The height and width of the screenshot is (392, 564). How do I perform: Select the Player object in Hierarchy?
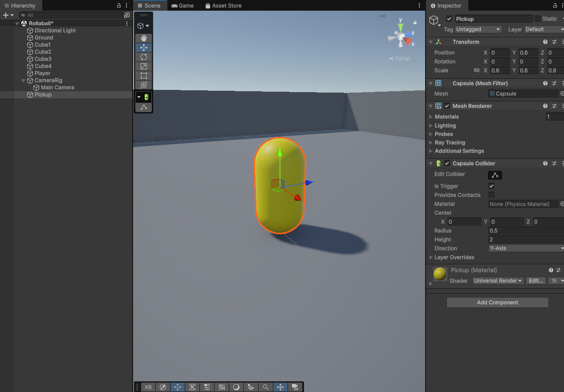[x=42, y=73]
